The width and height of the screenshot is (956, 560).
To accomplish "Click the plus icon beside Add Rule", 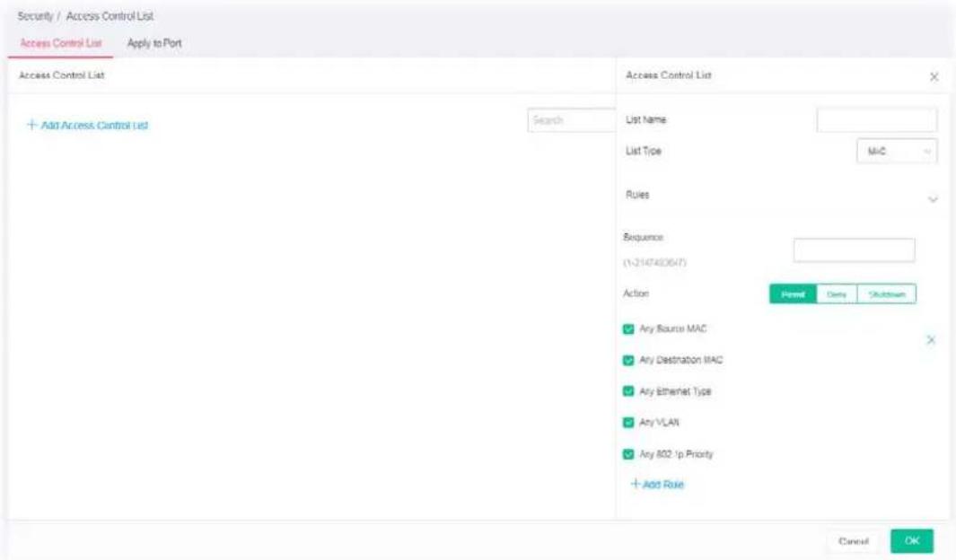I will pos(636,484).
